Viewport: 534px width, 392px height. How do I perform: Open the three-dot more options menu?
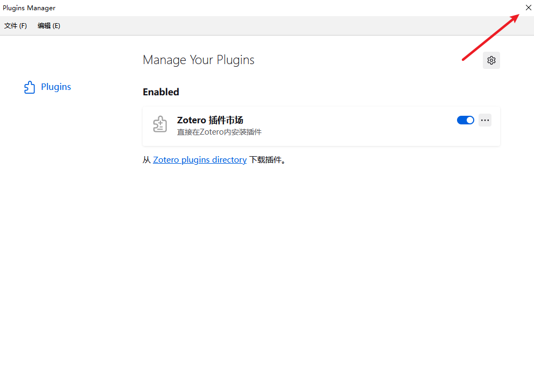coord(484,120)
